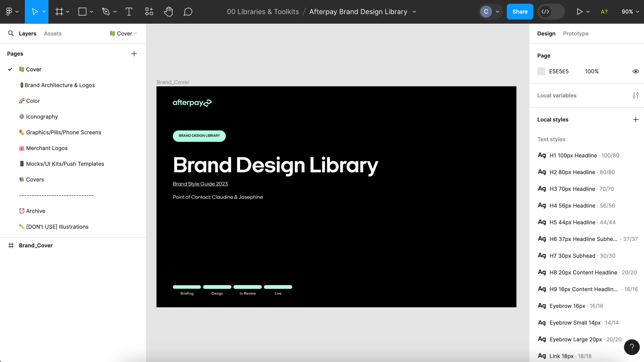644x362 pixels.
Task: Toggle page background visibility eye
Action: click(635, 71)
